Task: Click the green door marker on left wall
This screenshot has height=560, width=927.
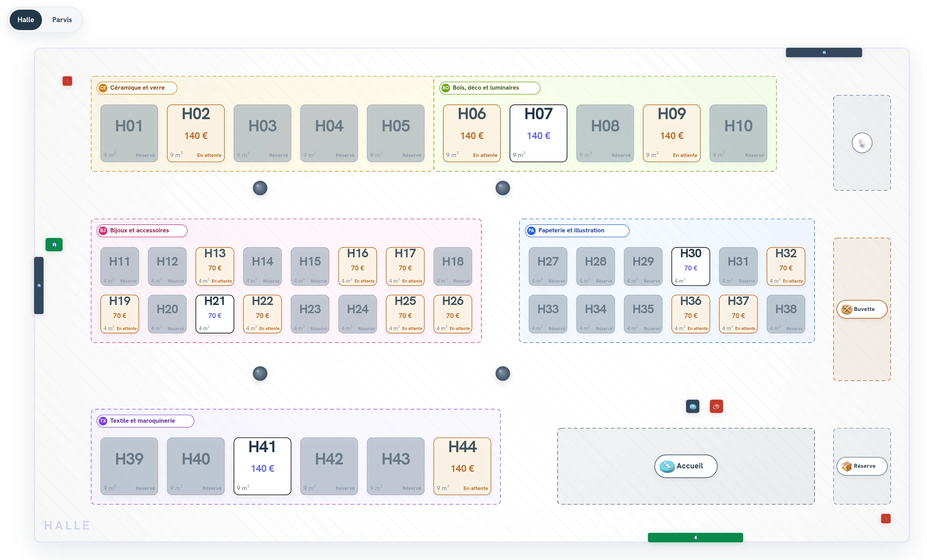Action: tap(54, 245)
